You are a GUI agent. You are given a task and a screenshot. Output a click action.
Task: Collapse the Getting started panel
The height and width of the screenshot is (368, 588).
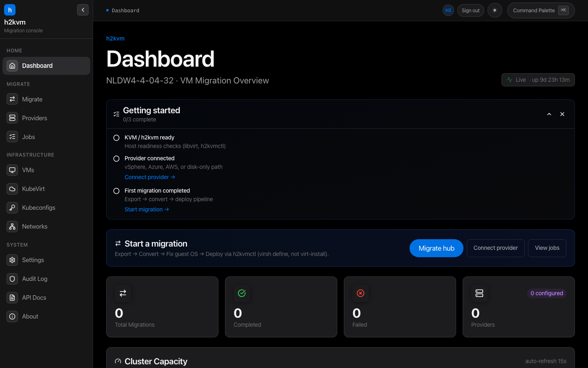point(549,114)
